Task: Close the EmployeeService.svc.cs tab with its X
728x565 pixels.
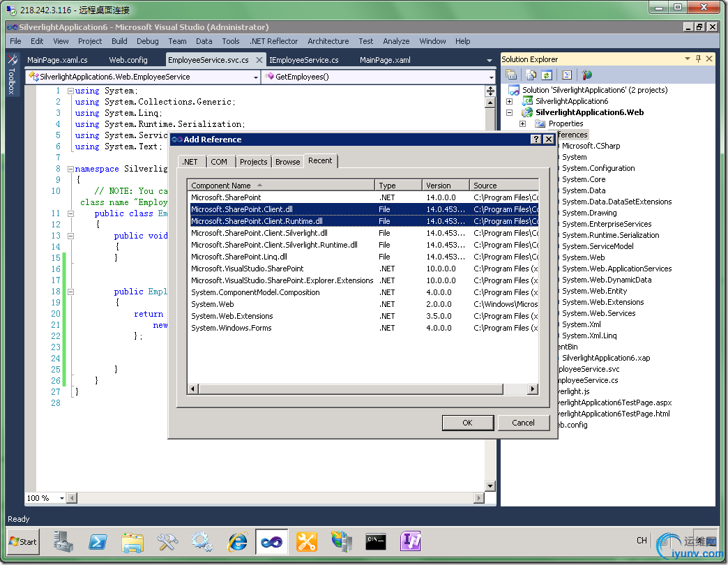Action: coord(259,59)
